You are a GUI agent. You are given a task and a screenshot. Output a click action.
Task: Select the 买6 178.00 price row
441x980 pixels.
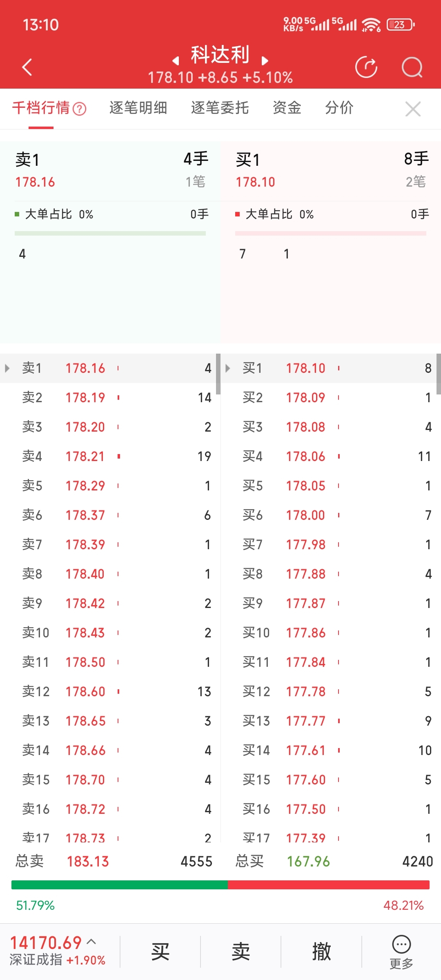click(x=331, y=515)
